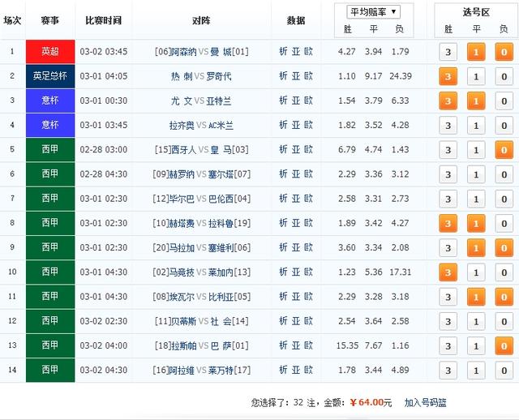Click odds value 17.31
The width and height of the screenshot is (519, 420).
[401, 272]
